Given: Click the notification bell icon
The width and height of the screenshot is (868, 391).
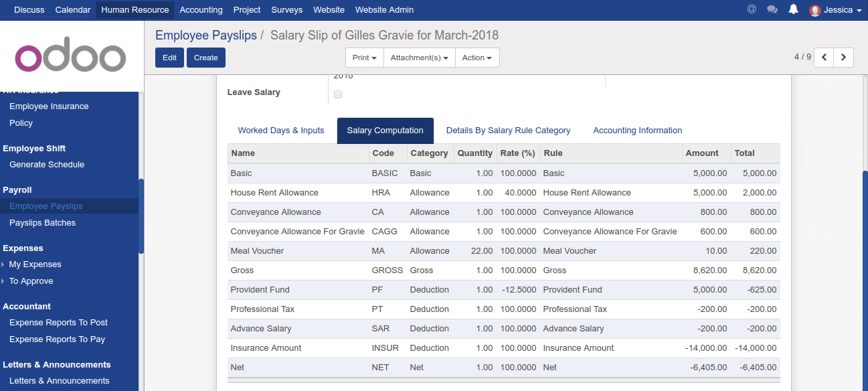Looking at the screenshot, I should 793,9.
